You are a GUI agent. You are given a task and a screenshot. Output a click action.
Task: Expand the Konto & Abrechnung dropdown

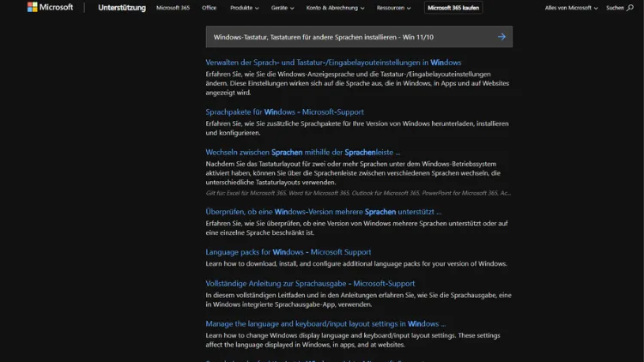tap(335, 8)
